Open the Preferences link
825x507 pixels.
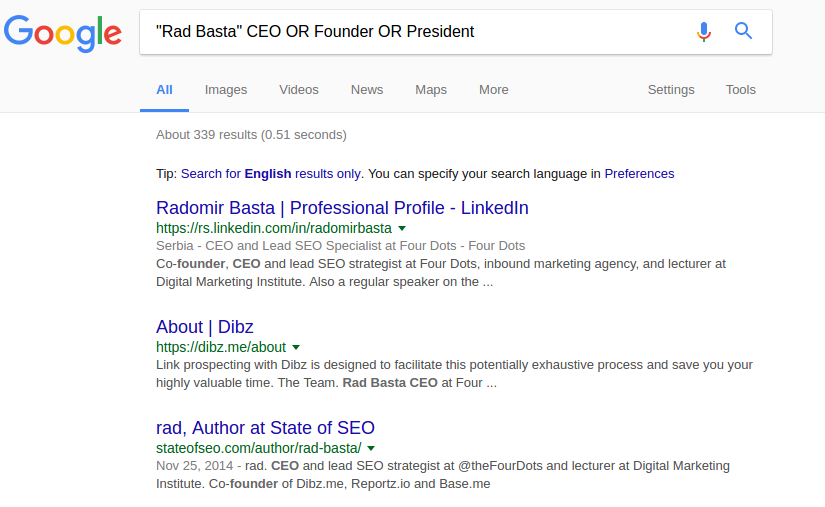(x=639, y=173)
